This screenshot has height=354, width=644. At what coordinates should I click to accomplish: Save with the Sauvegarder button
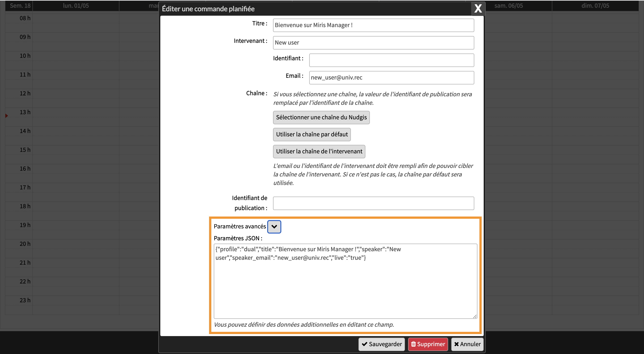pos(381,344)
